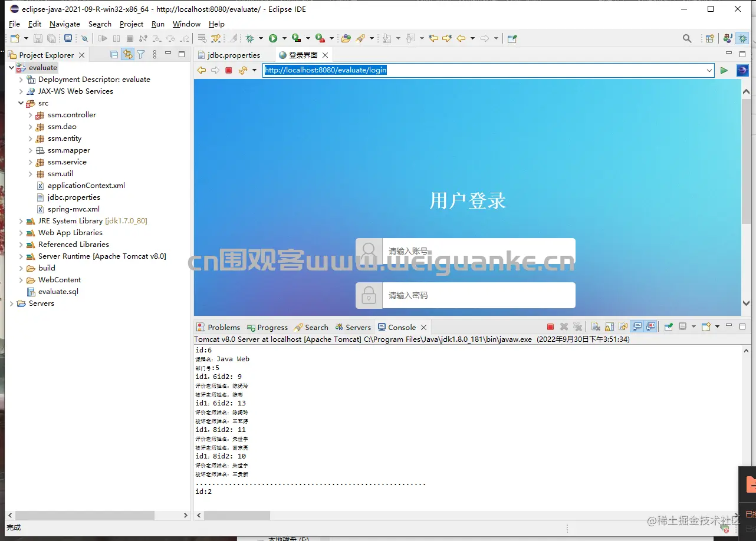
Task: Click the browser page vertical scrollbar
Action: (x=746, y=197)
